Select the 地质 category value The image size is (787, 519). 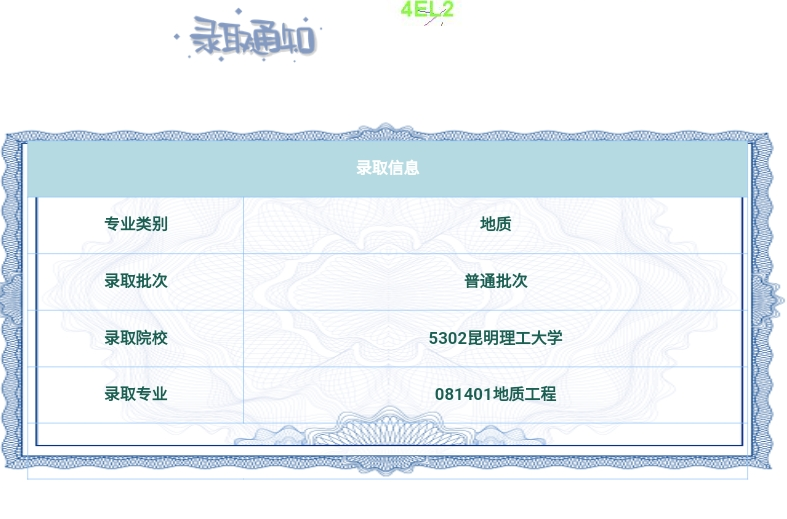point(495,224)
